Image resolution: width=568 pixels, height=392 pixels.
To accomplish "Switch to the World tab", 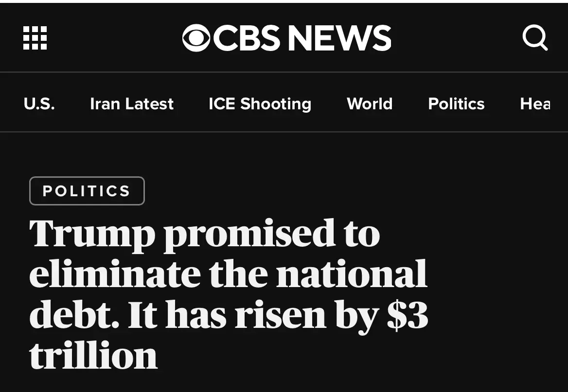I will pyautogui.click(x=370, y=103).
